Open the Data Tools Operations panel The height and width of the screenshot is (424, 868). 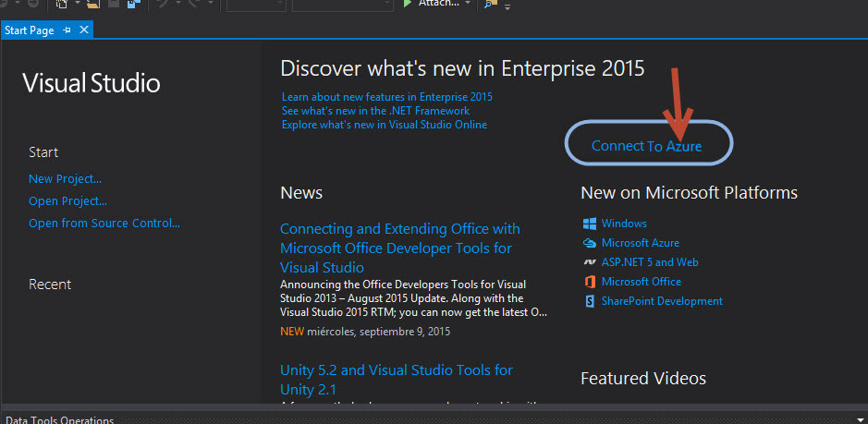[59, 419]
